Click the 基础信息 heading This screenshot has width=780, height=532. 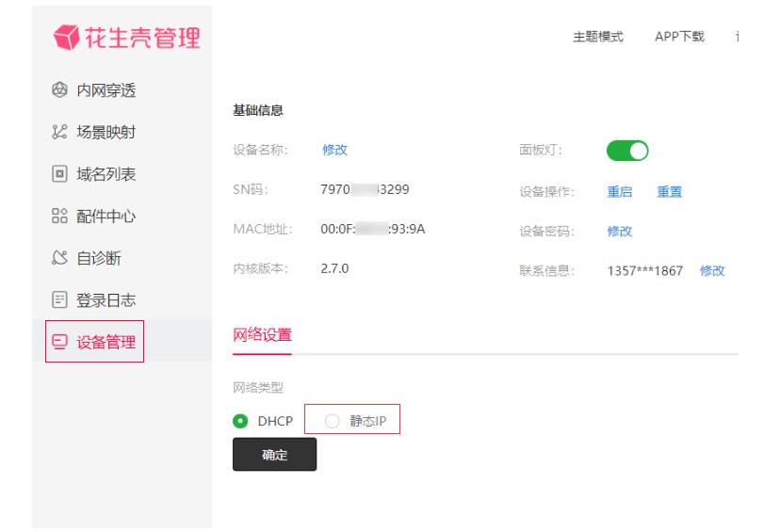258,110
